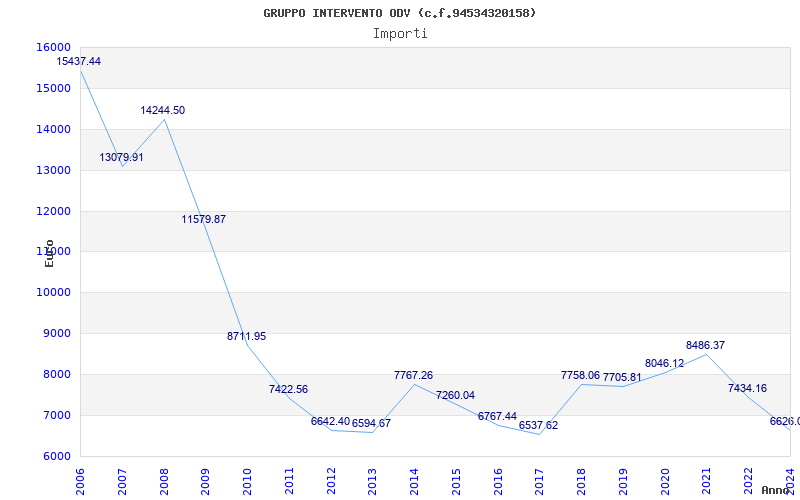Click the 2009 x-axis year label
This screenshot has width=800, height=500.
coord(206,481)
